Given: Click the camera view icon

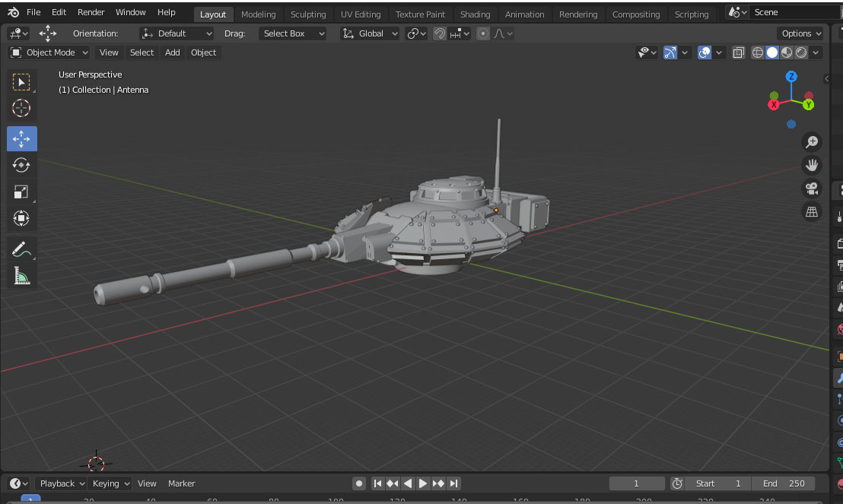Looking at the screenshot, I should pyautogui.click(x=812, y=189).
